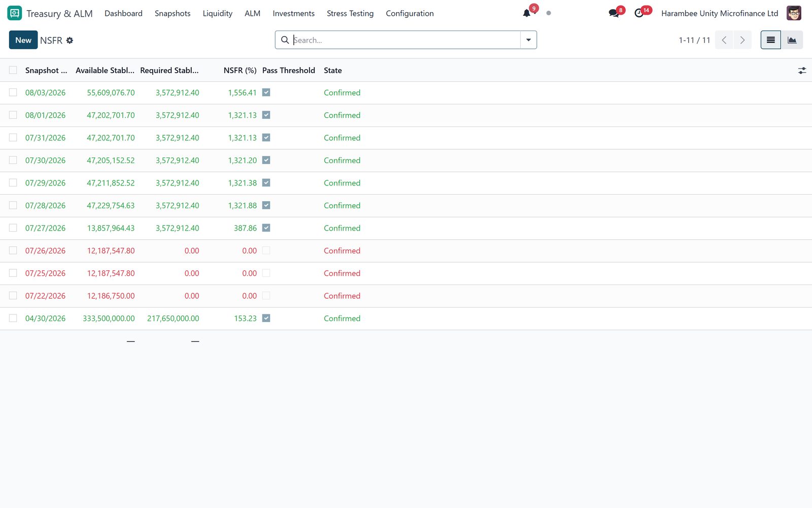Screen dimensions: 812x508
Task: Click the grey status dot indicator
Action: click(549, 13)
